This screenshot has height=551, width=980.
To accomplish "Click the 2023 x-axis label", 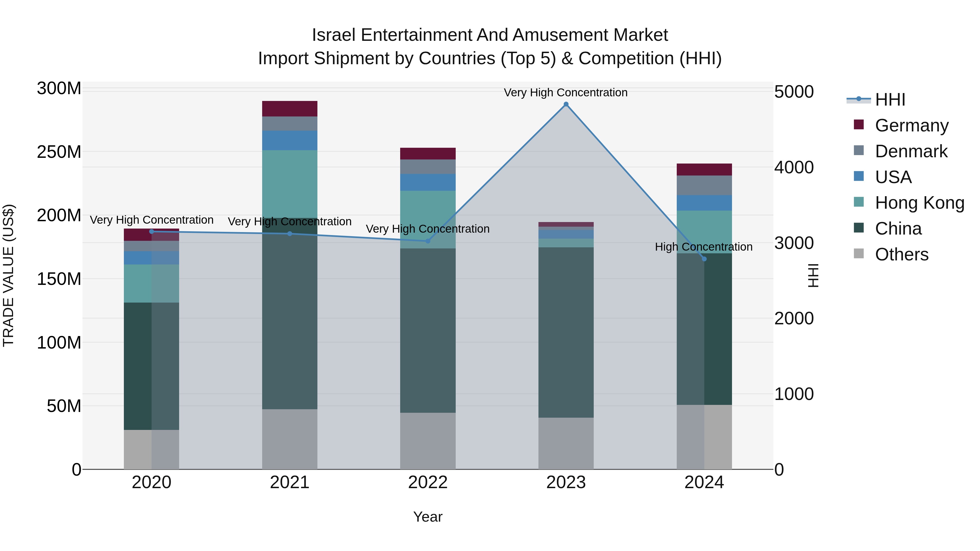I will (566, 482).
